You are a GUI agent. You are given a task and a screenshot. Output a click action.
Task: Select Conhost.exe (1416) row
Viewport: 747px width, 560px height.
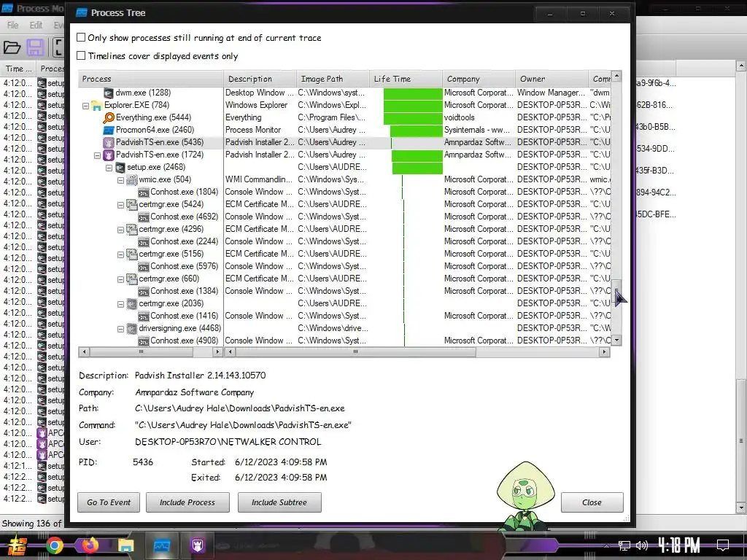tap(344, 316)
